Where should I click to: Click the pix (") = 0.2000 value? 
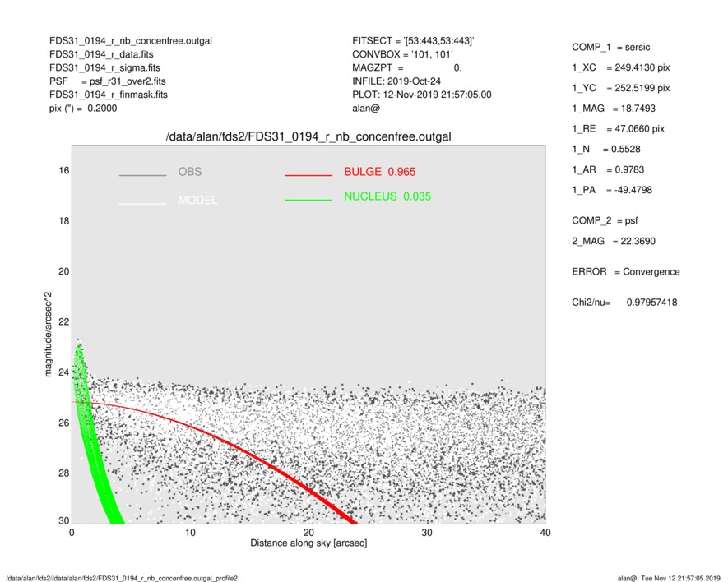coord(83,109)
